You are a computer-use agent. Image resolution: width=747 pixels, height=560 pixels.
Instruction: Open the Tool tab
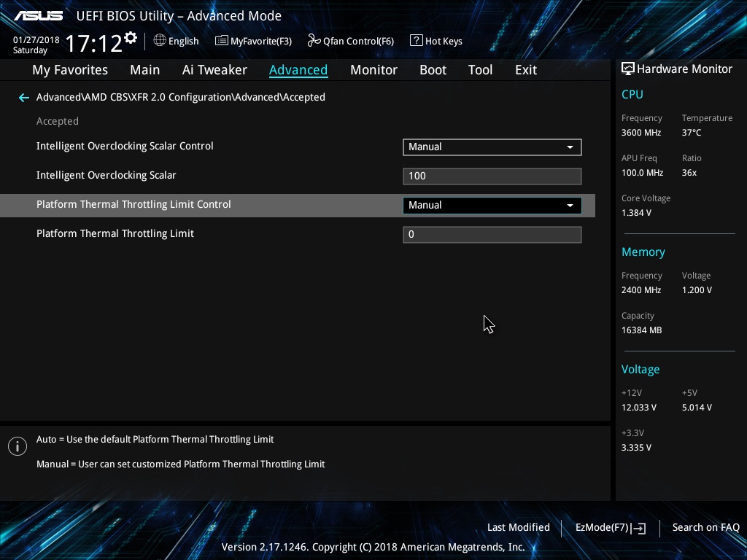point(480,70)
